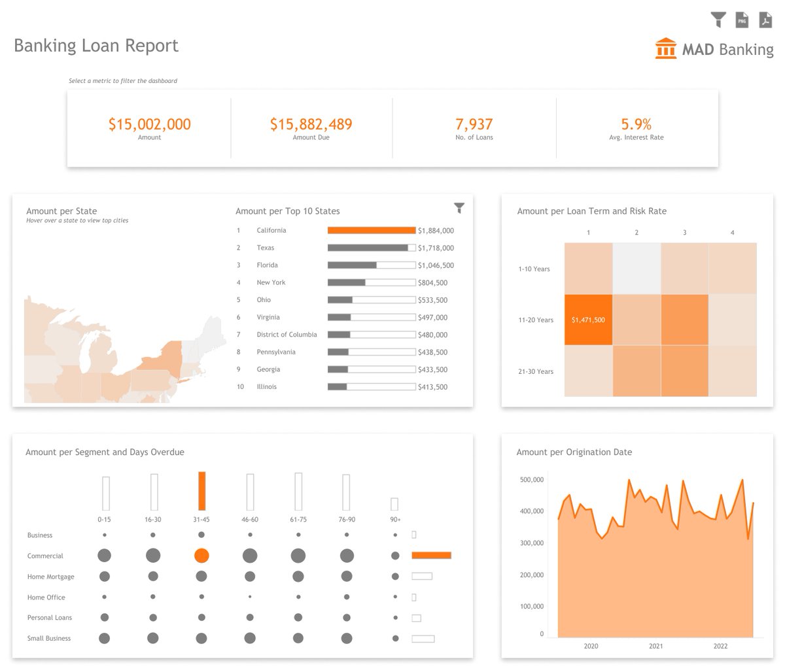Click the Commercial 0-15 bubble
785x672 pixels.
104,556
